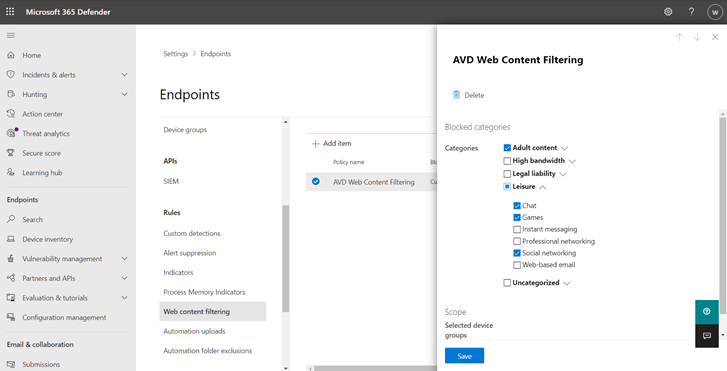Click the Learning hub icon
This screenshot has width=727, height=371.
(11, 172)
